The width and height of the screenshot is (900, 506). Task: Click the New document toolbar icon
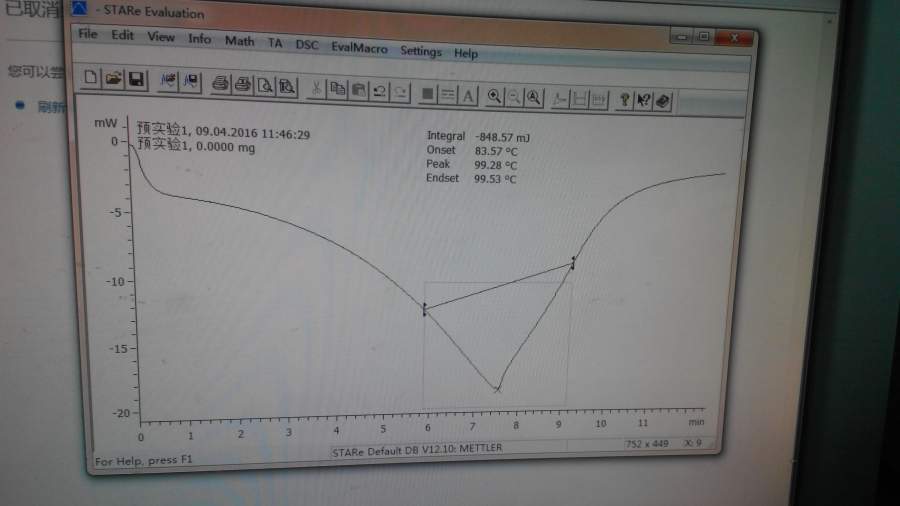click(90, 77)
